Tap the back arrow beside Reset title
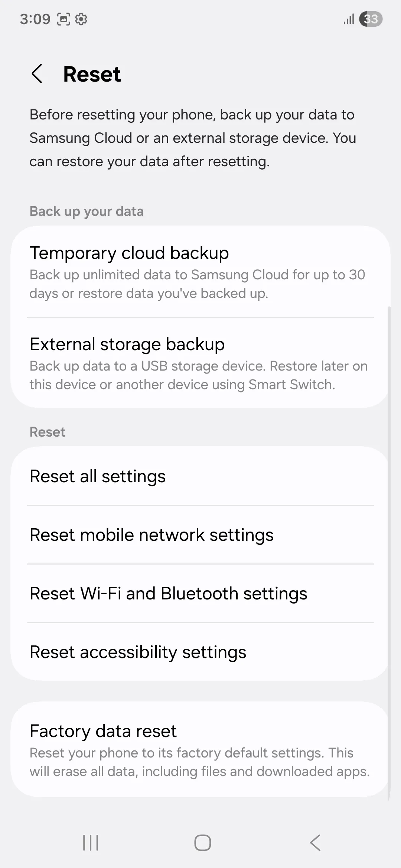This screenshot has height=868, width=401. click(x=37, y=73)
